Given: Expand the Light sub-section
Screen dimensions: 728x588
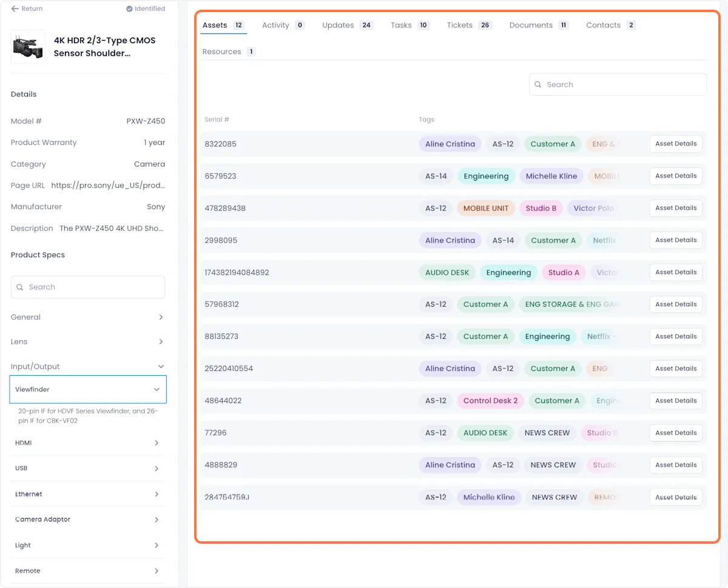Looking at the screenshot, I should tap(88, 546).
